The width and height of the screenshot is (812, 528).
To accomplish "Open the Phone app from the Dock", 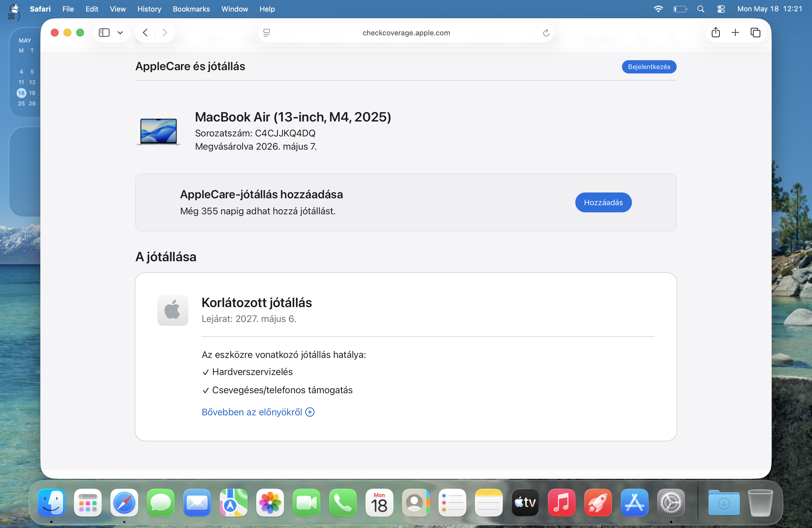I will click(x=343, y=503).
